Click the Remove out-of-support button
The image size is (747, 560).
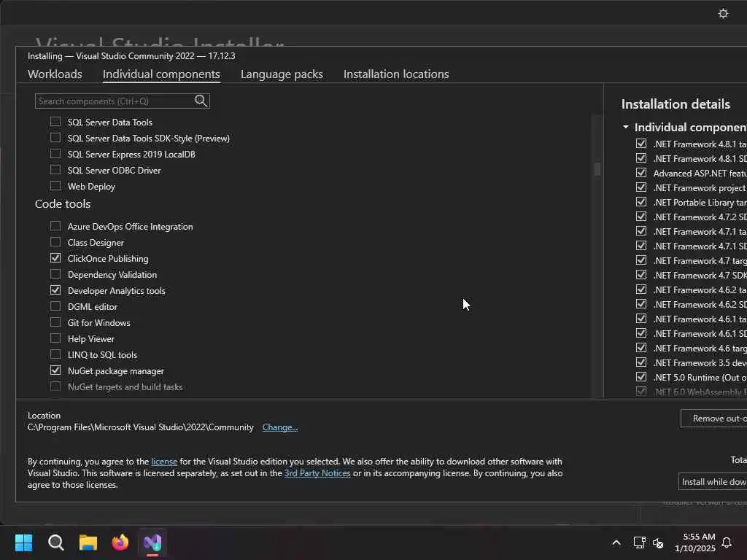point(713,418)
